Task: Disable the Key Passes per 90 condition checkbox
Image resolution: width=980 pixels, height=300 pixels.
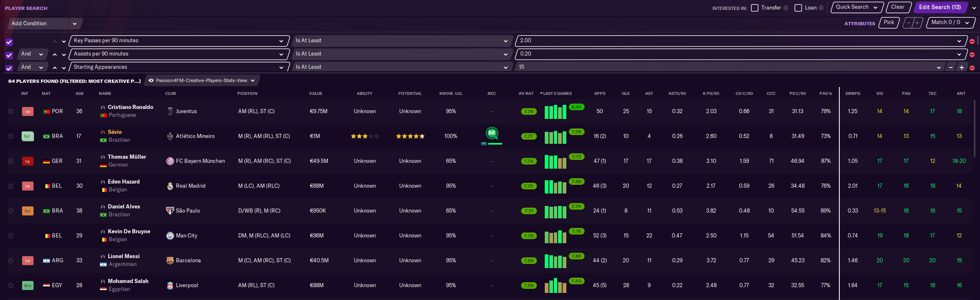Action: (x=9, y=42)
